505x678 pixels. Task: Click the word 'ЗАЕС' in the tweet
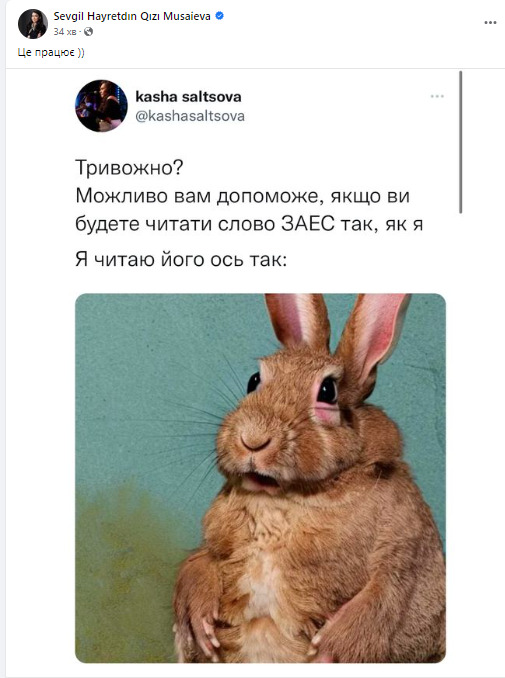pos(308,224)
